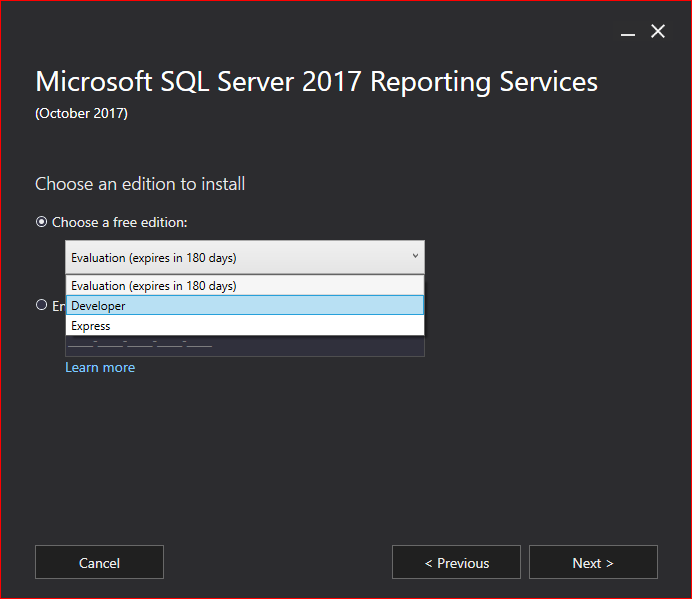The width and height of the screenshot is (692, 599).
Task: Click into the product key input field
Action: (245, 346)
